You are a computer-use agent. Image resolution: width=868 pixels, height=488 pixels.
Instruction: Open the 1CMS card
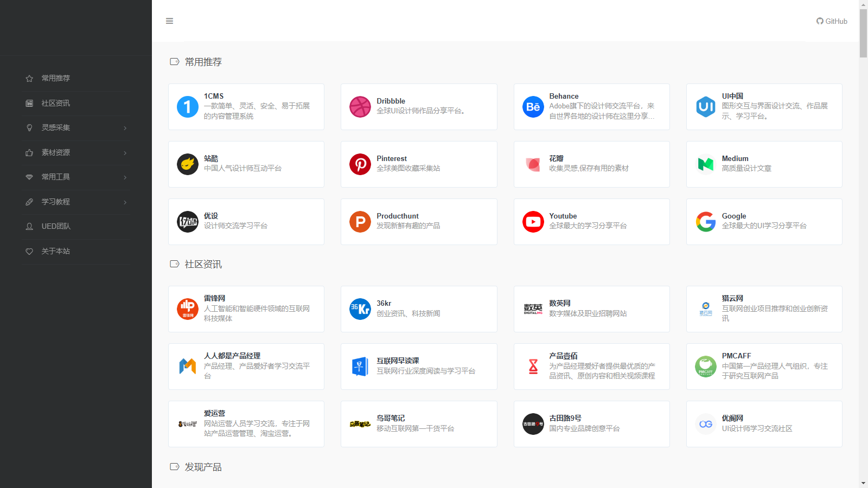tap(246, 107)
